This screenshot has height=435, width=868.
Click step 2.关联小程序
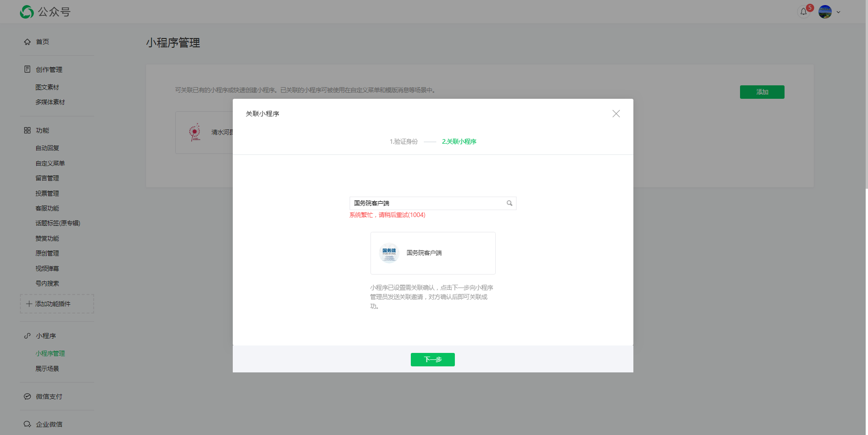pos(459,141)
